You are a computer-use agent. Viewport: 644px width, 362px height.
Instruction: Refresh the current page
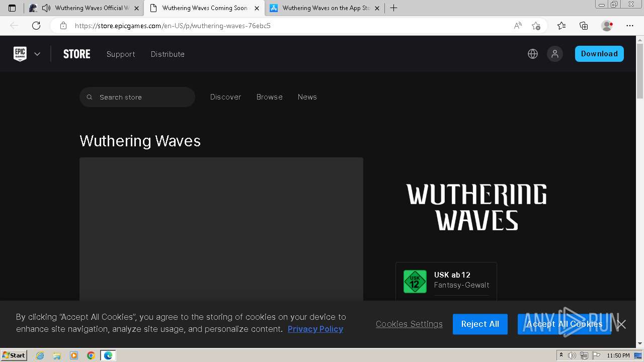36,26
